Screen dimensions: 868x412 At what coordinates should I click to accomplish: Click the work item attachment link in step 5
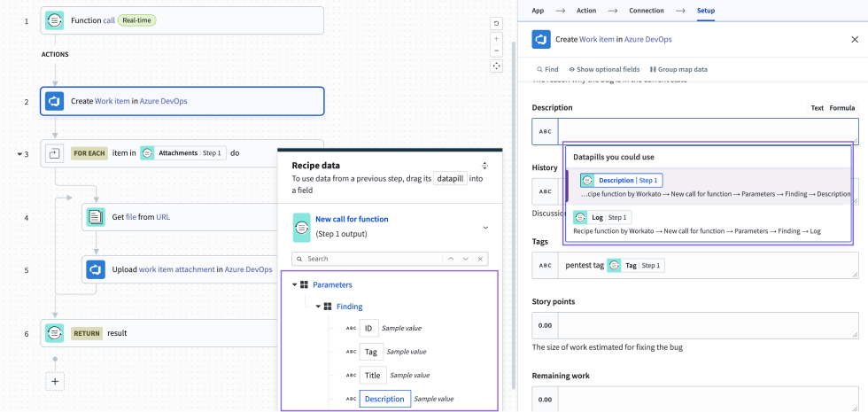pos(176,269)
